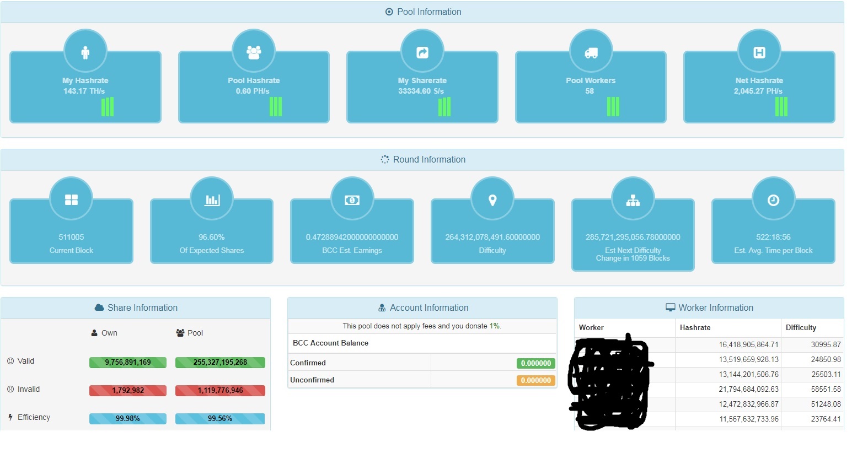The image size is (868, 464).
Task: Click the difficulty value 51248.08
Action: tap(826, 404)
